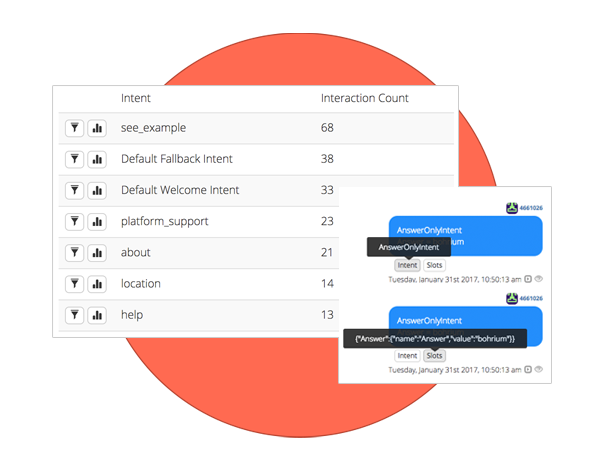Filter by Default Welcome Intent
Image resolution: width=600 pixels, height=470 pixels.
75,190
